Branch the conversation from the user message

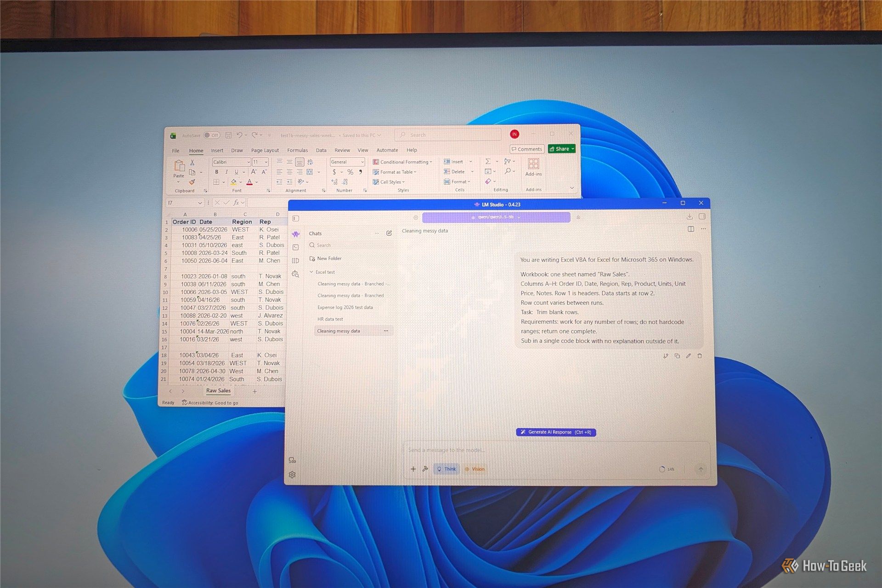click(666, 356)
